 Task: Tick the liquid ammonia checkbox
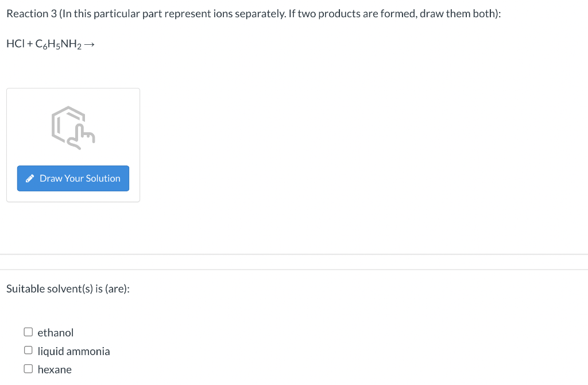coord(28,351)
